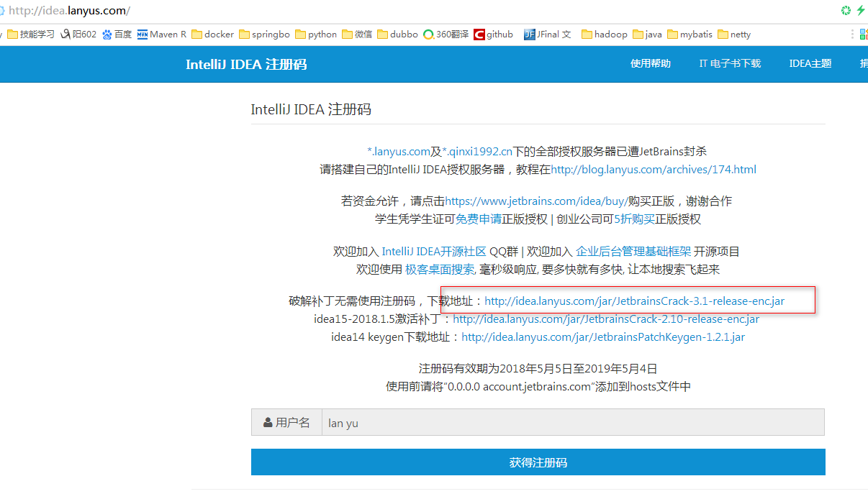Open the 极客桌面搜索 link
Viewport: 868px width, 494px height.
coord(440,269)
